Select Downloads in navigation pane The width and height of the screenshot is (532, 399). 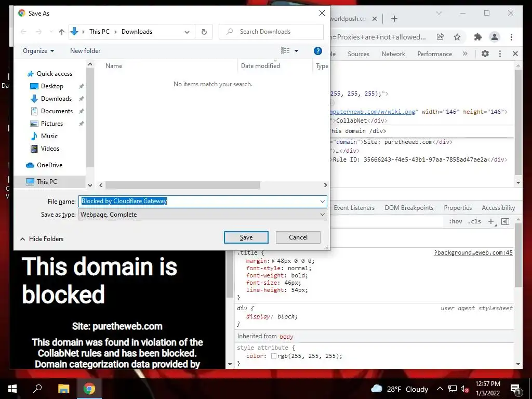[x=56, y=99]
